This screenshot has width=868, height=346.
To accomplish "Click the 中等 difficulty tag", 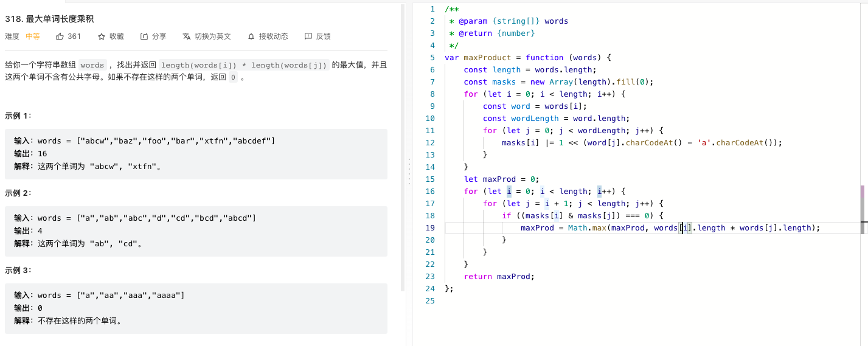I will (x=33, y=36).
